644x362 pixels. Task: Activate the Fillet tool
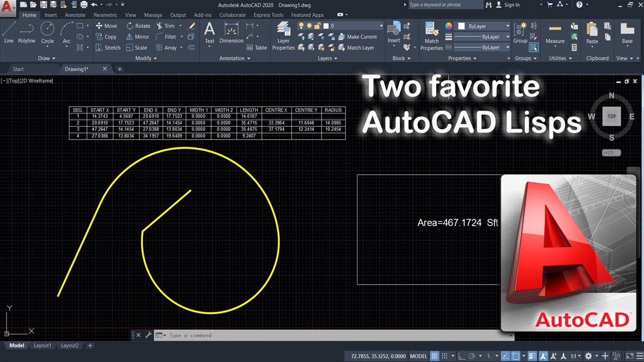click(x=166, y=37)
